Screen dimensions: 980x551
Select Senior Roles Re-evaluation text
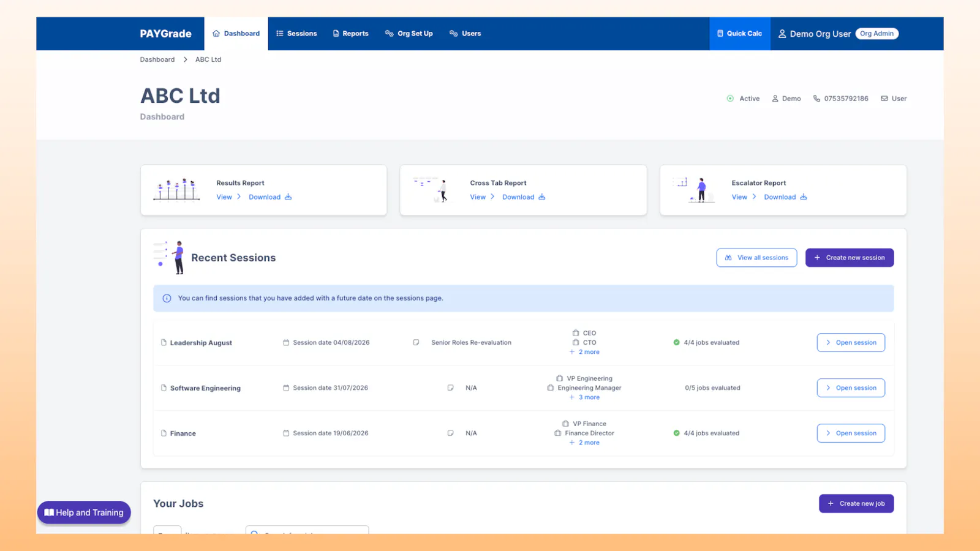coord(471,343)
